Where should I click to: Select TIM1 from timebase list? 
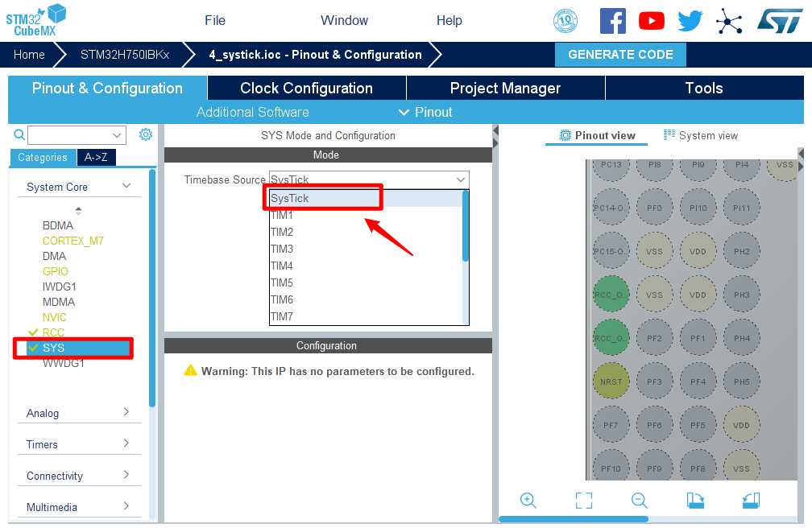pyautogui.click(x=282, y=215)
